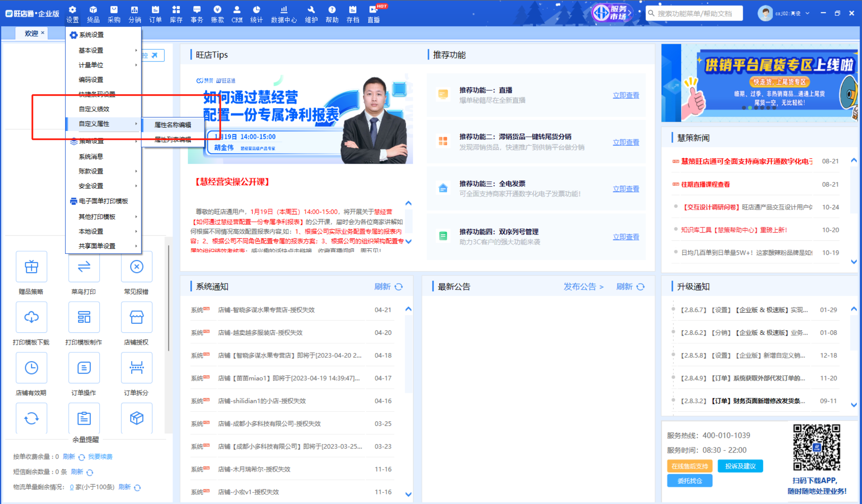
Task: Choose 属性名称编辑 in submenu
Action: tap(173, 125)
